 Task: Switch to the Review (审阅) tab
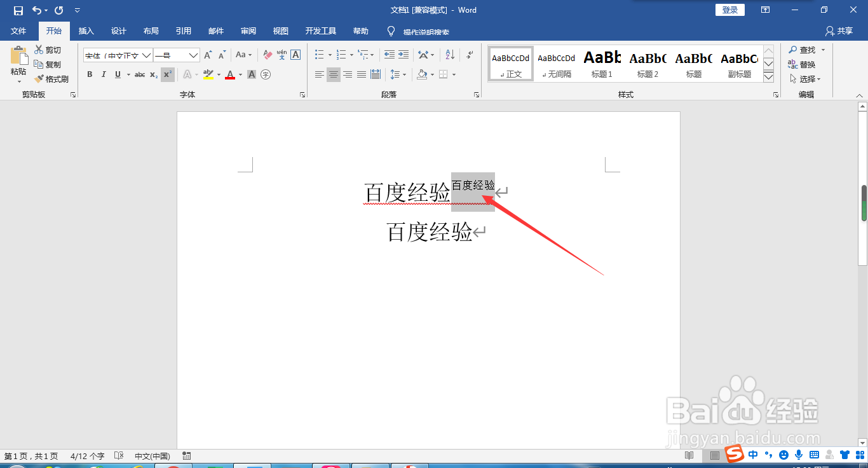click(x=248, y=31)
